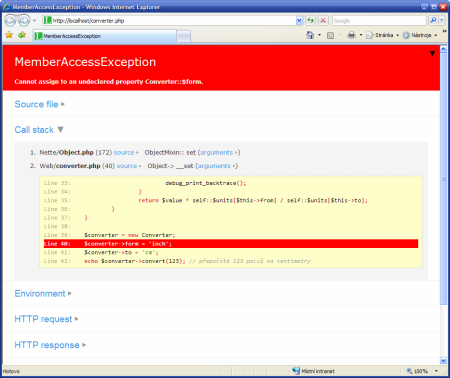Collapse the error panel with black triangle

coord(432,53)
